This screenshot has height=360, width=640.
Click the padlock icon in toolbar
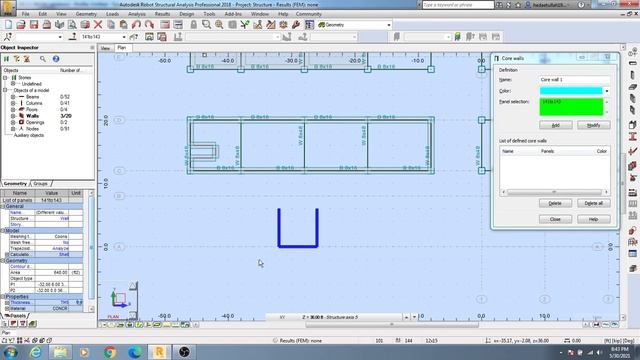click(193, 25)
